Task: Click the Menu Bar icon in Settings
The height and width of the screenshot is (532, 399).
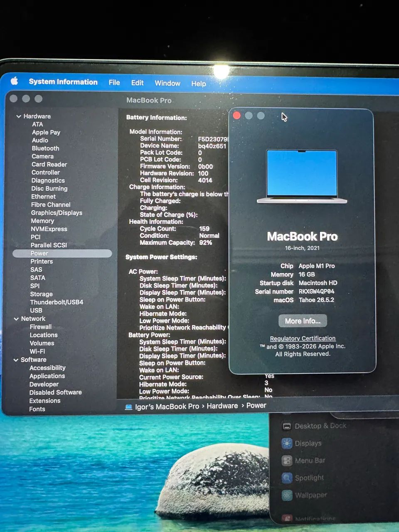Action: pyautogui.click(x=287, y=461)
